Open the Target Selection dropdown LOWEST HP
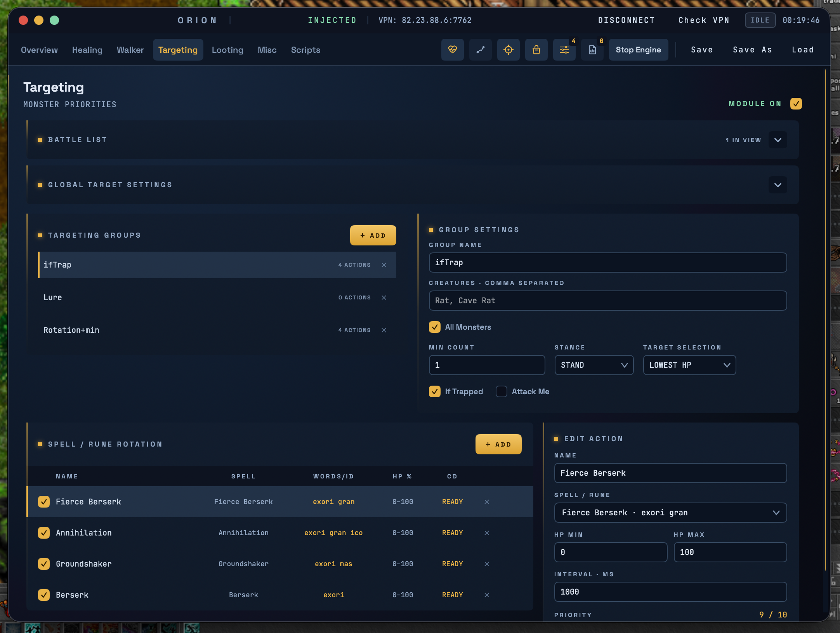The height and width of the screenshot is (633, 840). pos(689,365)
